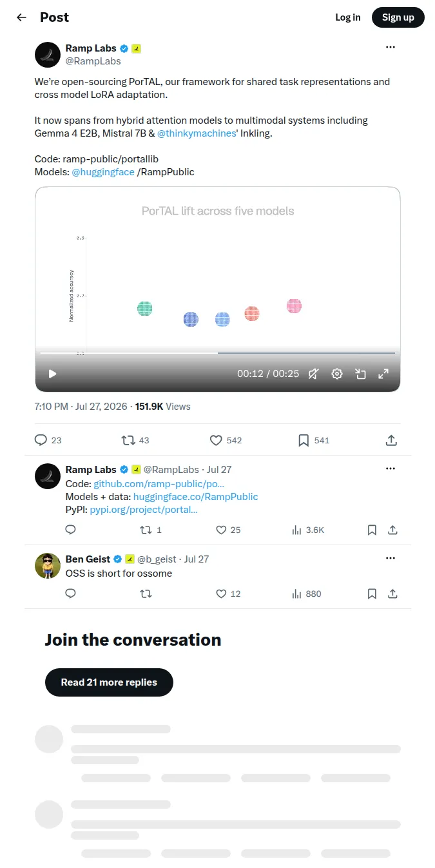Open more options on main post

tap(391, 47)
